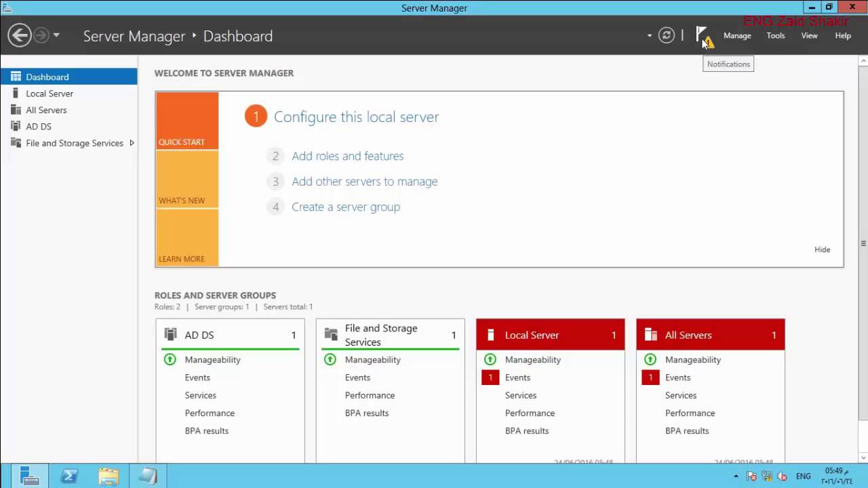This screenshot has width=868, height=488.
Task: Click Local Server tile icon
Action: pos(490,335)
